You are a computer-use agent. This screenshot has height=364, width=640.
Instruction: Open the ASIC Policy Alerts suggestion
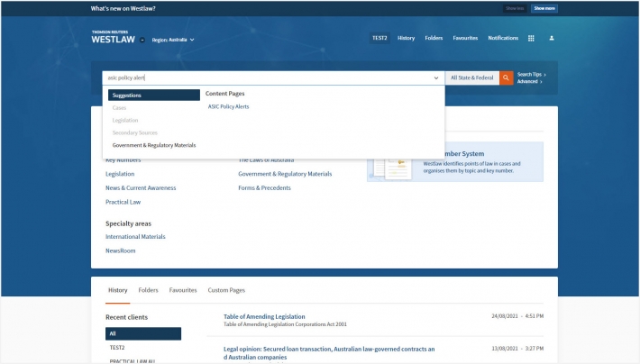(x=229, y=106)
